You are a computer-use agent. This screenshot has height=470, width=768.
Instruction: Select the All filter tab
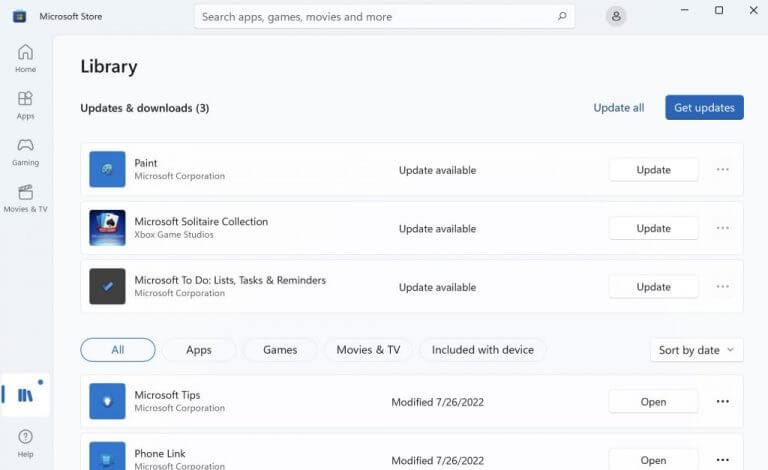[118, 350]
